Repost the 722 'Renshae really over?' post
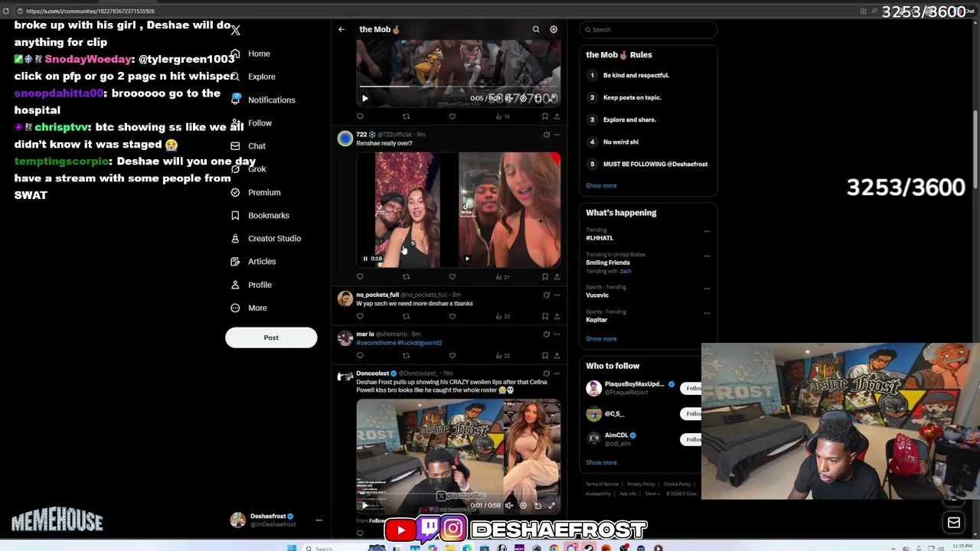Image resolution: width=980 pixels, height=551 pixels. (x=406, y=276)
